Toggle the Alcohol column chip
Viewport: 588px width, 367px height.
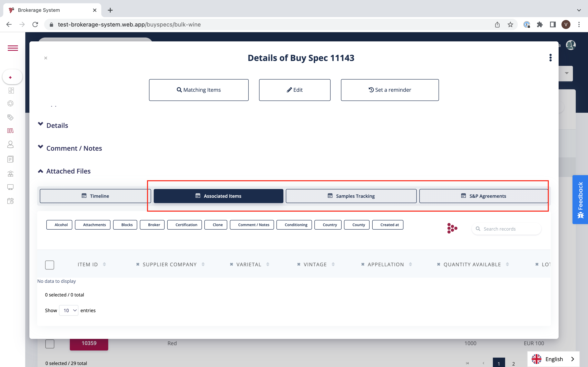click(x=59, y=225)
